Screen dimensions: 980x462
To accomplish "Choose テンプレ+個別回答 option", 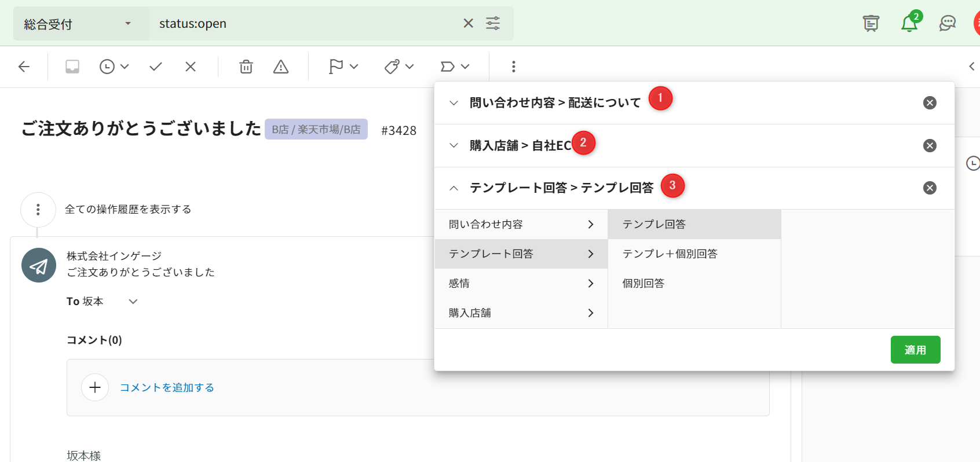I will coord(670,254).
